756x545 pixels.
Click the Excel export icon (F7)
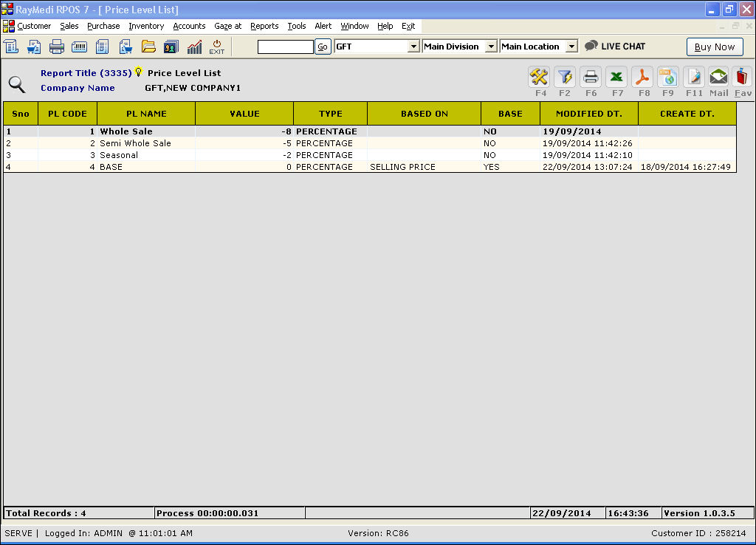pyautogui.click(x=617, y=77)
